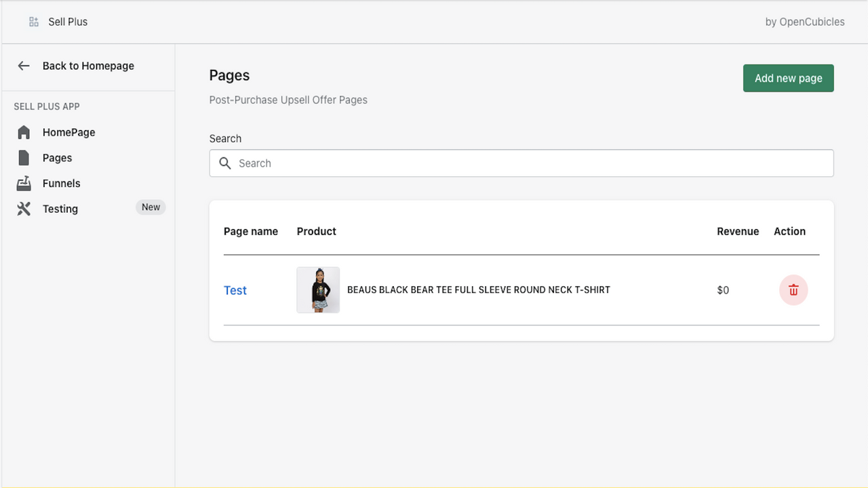Select Pages in the sidebar menu
The height and width of the screenshot is (488, 868).
point(56,157)
